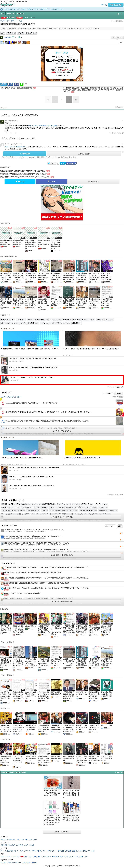The height and width of the screenshot is (868, 124).
Task: Open the Suntory monitor recruitment ad banner
Action: coord(62,64)
